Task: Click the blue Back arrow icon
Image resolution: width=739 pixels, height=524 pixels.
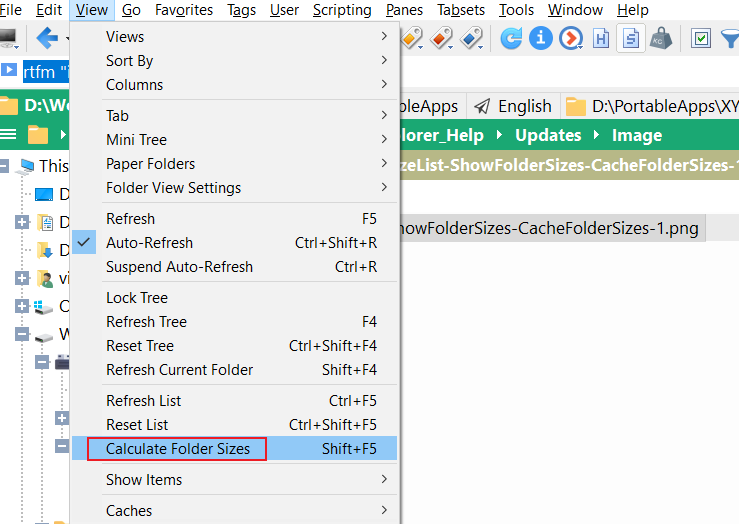Action: tap(47, 39)
